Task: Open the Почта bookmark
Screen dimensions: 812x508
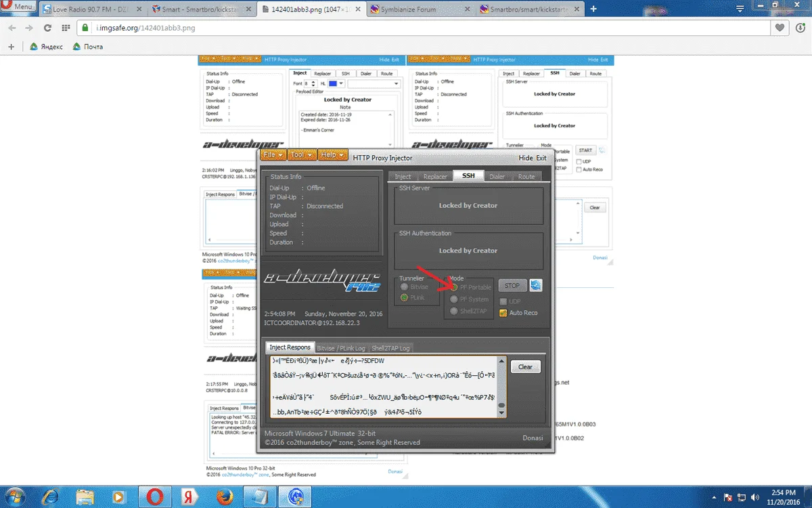Action: point(88,47)
